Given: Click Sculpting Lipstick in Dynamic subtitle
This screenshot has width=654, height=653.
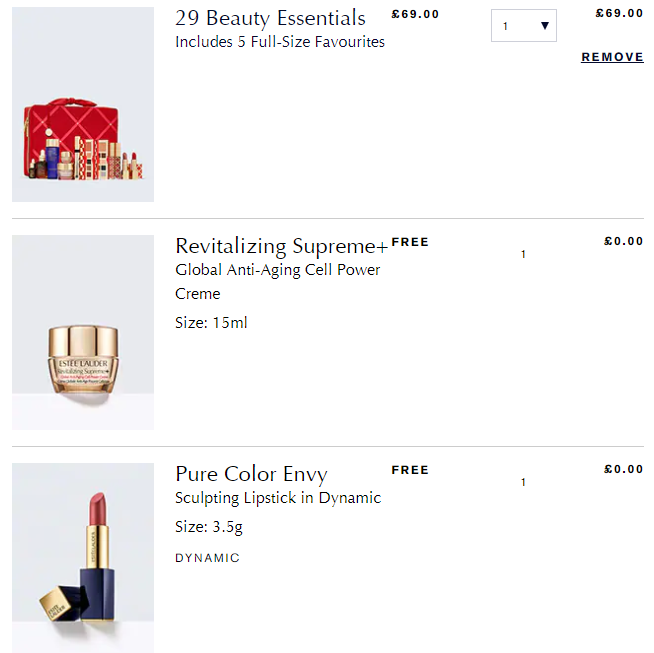Looking at the screenshot, I should (278, 498).
